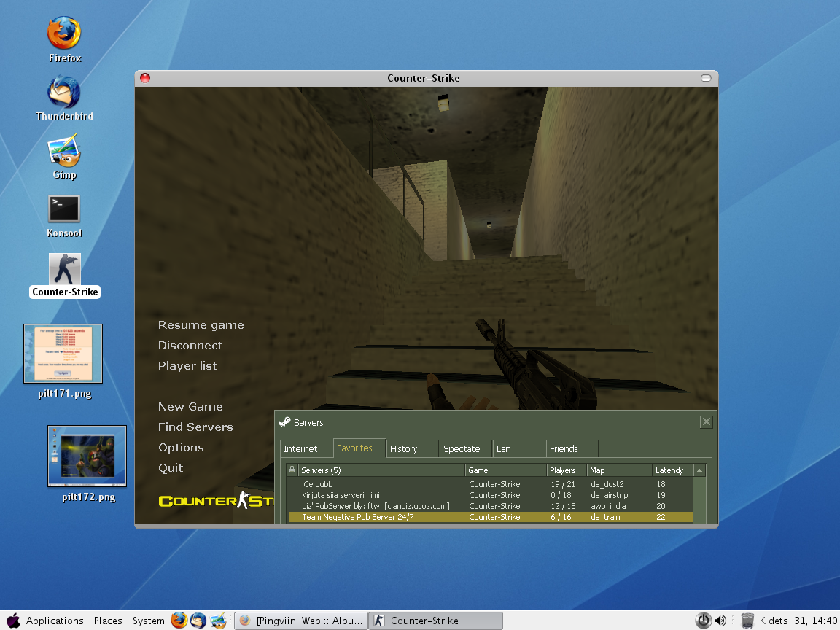
Task: Open Player list
Action: [187, 366]
